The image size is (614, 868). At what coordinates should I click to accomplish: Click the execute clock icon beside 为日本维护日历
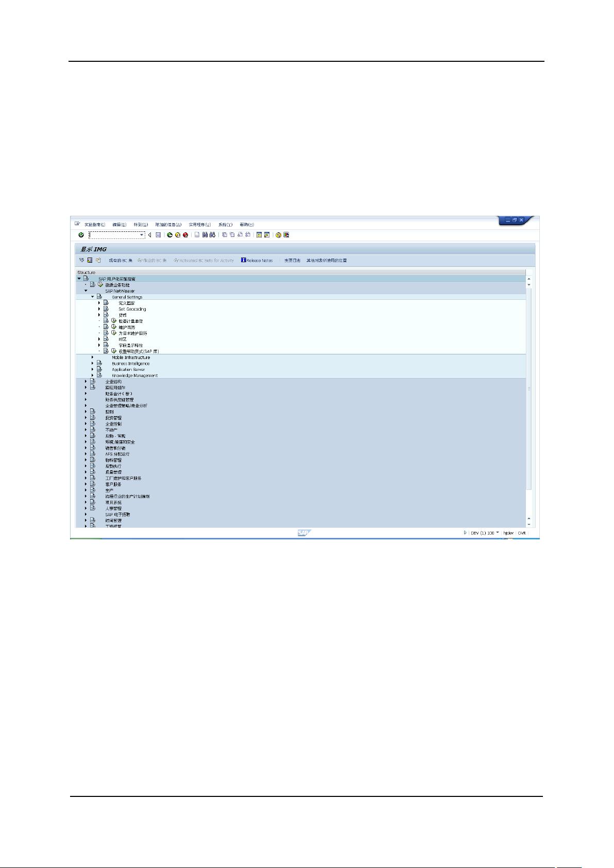pyautogui.click(x=114, y=333)
